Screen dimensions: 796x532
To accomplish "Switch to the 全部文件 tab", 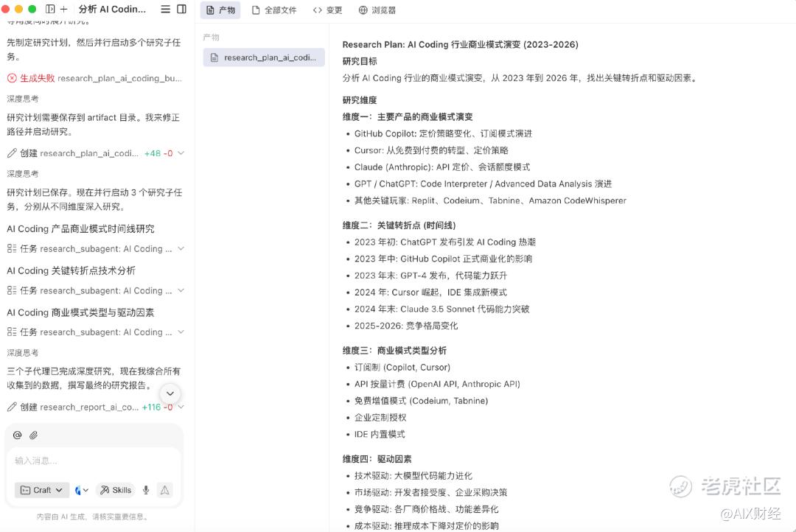I will coord(274,10).
